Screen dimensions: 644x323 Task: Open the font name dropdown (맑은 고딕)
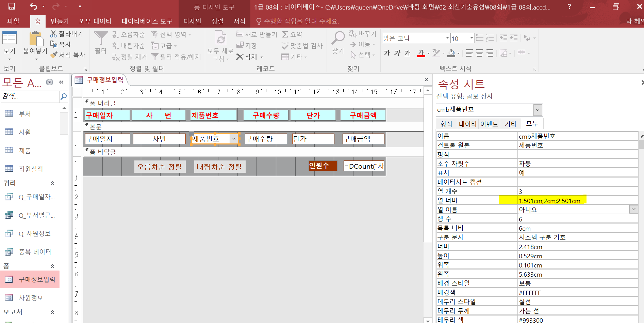[x=447, y=38]
